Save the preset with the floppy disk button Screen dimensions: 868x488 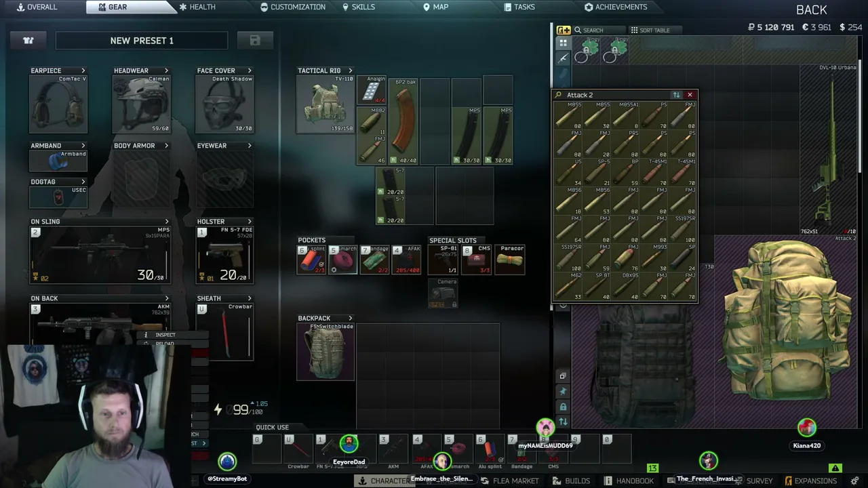[x=255, y=41]
